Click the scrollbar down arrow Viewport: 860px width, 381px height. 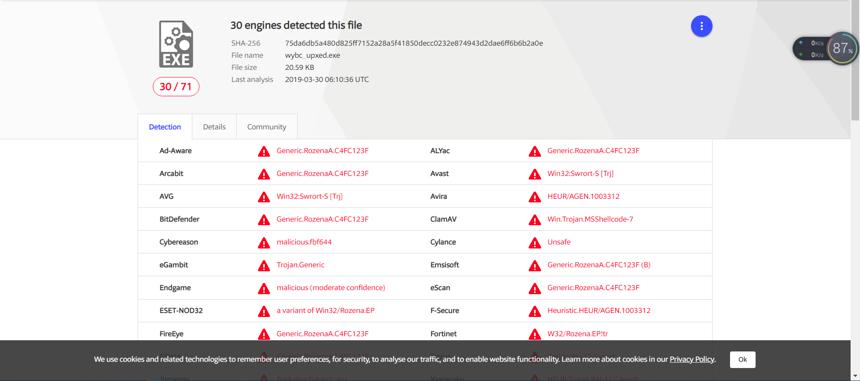(855, 376)
